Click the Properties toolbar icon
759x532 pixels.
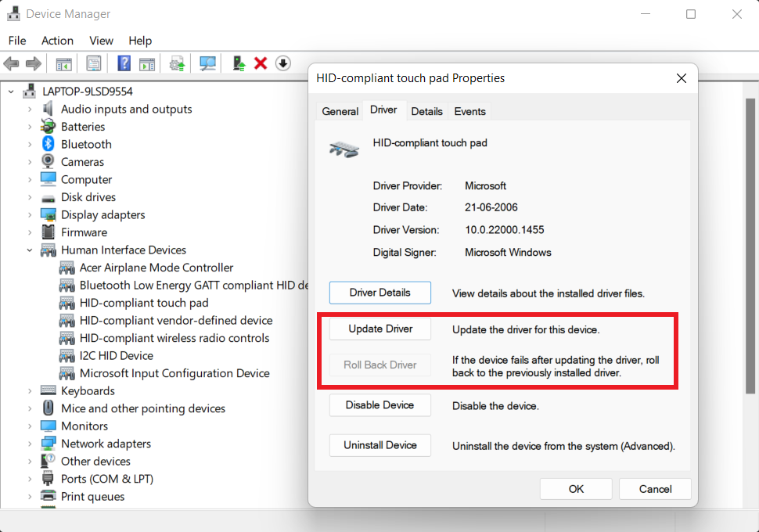point(93,63)
